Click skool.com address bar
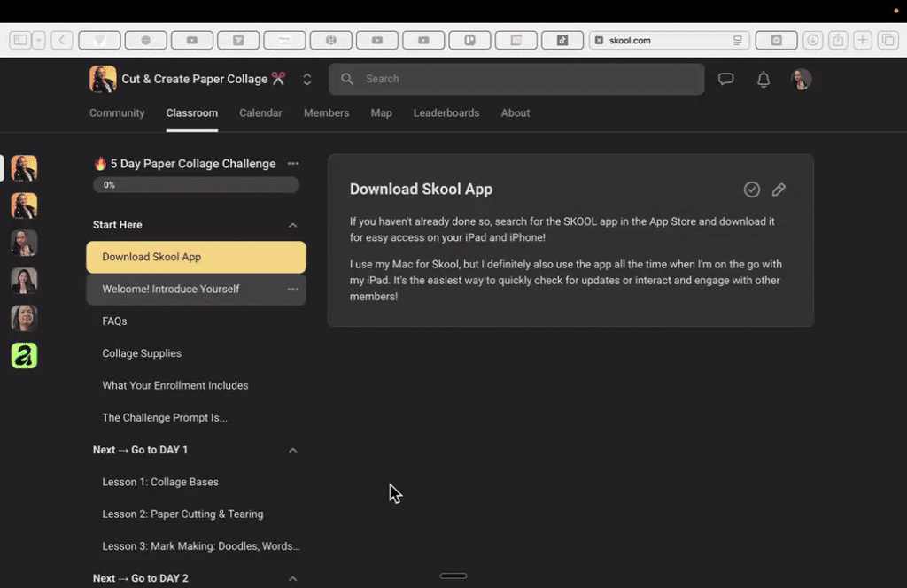This screenshot has height=588, width=907. [x=670, y=40]
